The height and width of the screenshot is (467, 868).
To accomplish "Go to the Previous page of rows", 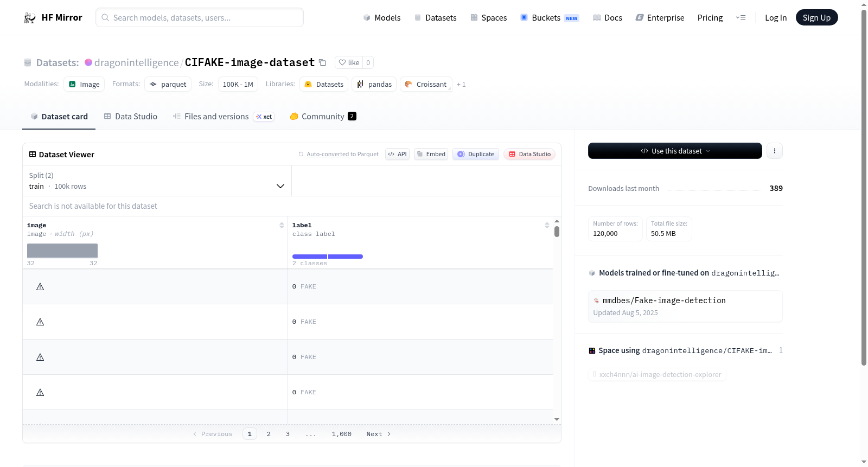I will [x=213, y=434].
